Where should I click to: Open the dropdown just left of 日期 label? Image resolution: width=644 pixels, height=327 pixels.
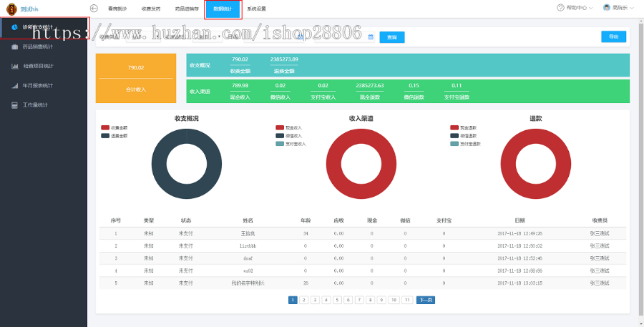[x=208, y=37]
